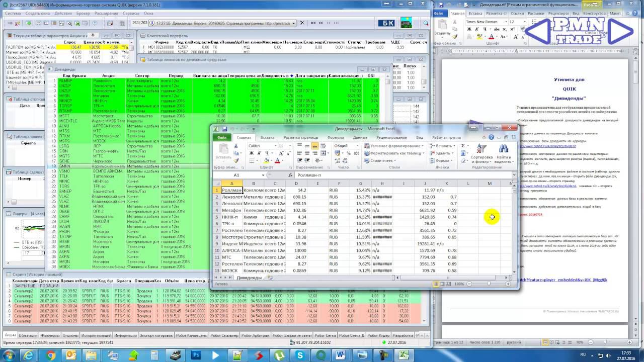Open the Excel Файл tab
The height and width of the screenshot is (362, 644).
[222, 137]
